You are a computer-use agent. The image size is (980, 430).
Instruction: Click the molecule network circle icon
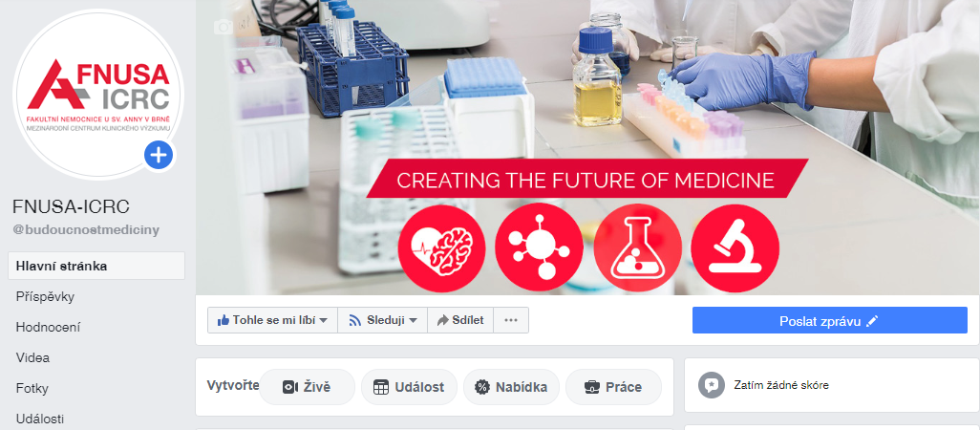pos(539,247)
